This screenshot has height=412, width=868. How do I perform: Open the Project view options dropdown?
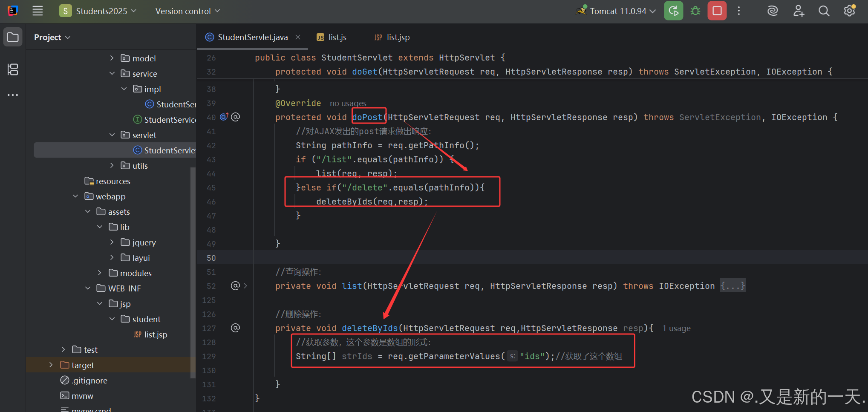(52, 37)
